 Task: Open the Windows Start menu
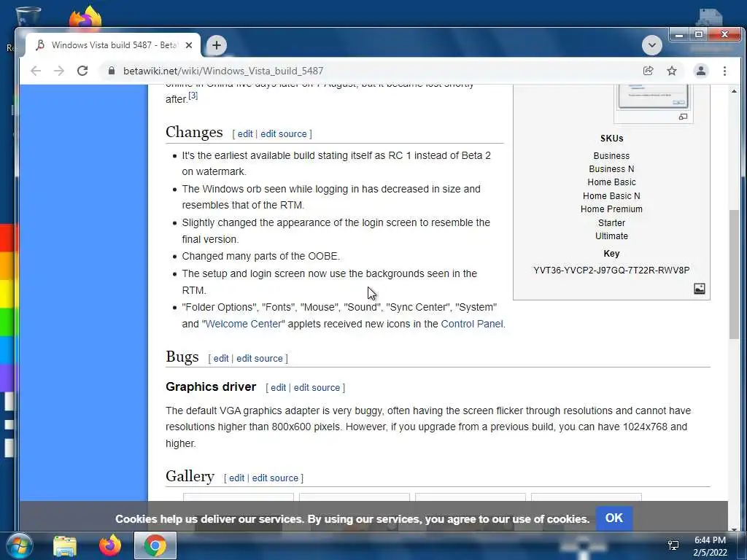[x=18, y=545]
